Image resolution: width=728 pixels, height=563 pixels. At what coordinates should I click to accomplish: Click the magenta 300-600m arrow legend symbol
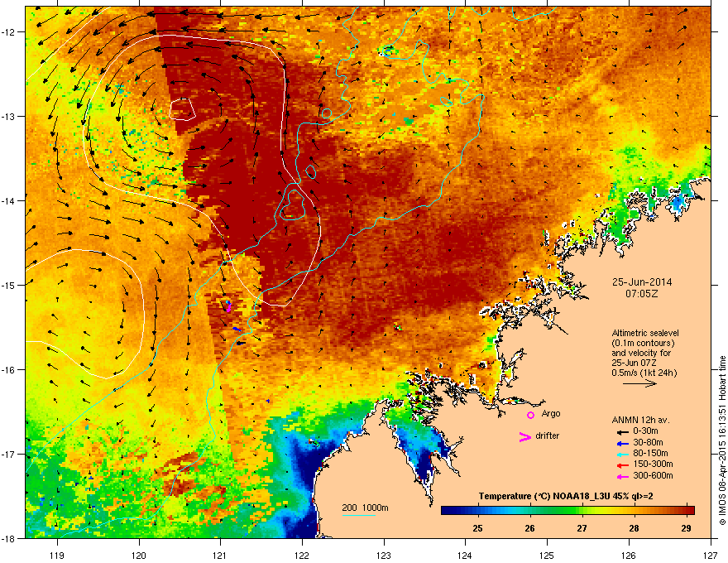[x=622, y=477]
